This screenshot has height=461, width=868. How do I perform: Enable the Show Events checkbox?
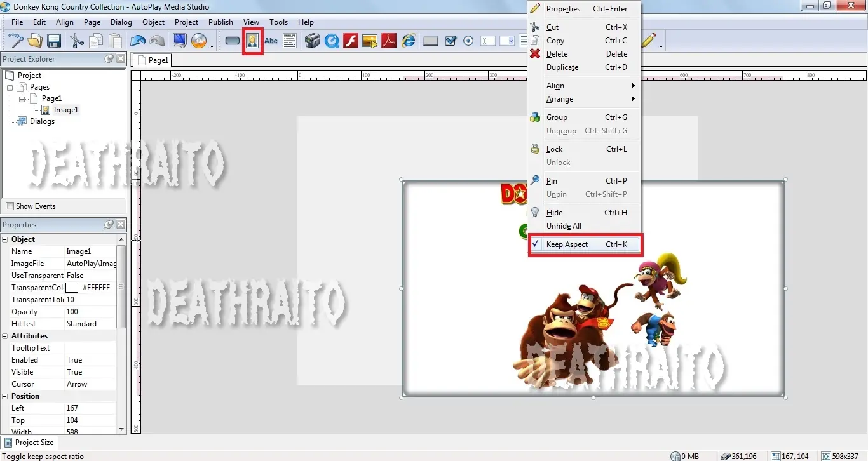coord(10,206)
